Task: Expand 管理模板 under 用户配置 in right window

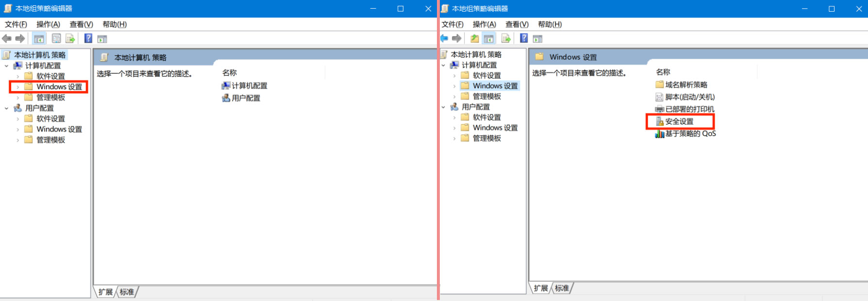Action: [x=454, y=138]
